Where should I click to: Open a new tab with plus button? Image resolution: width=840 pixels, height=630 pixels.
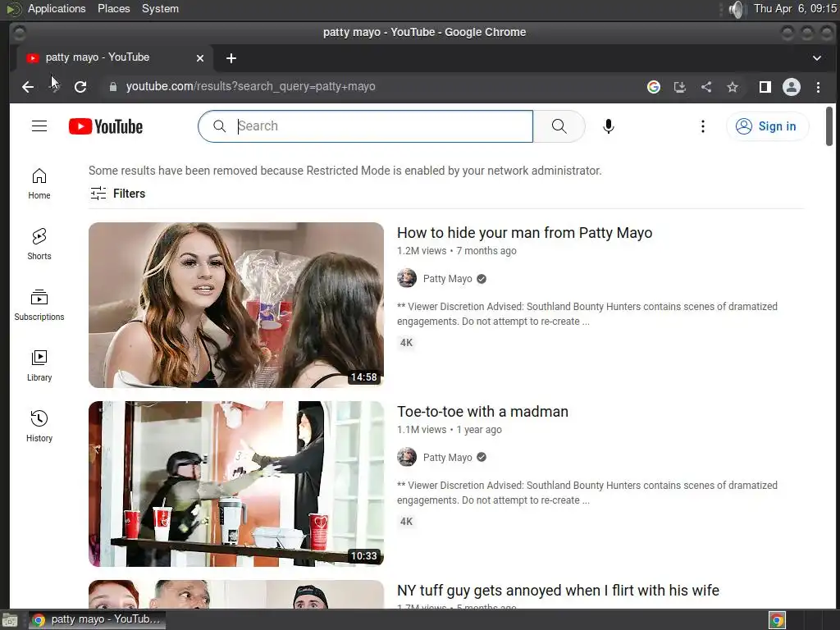point(231,58)
